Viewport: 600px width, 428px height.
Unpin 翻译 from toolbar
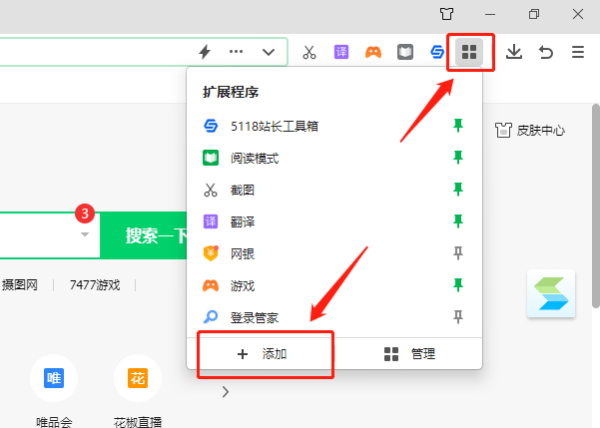point(458,221)
